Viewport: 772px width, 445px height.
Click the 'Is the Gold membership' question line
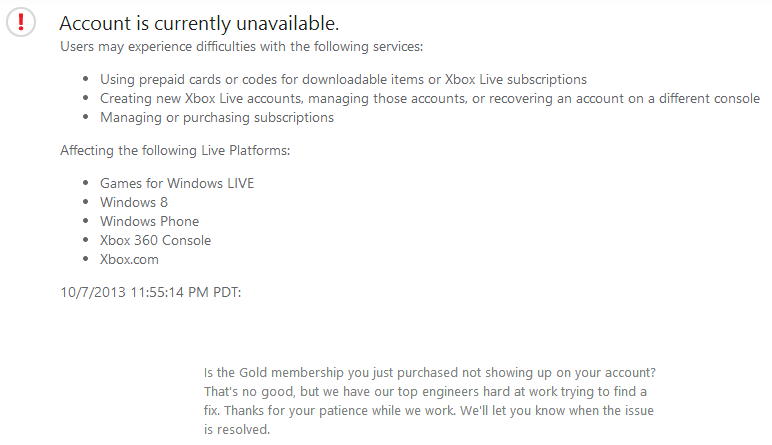pos(429,372)
